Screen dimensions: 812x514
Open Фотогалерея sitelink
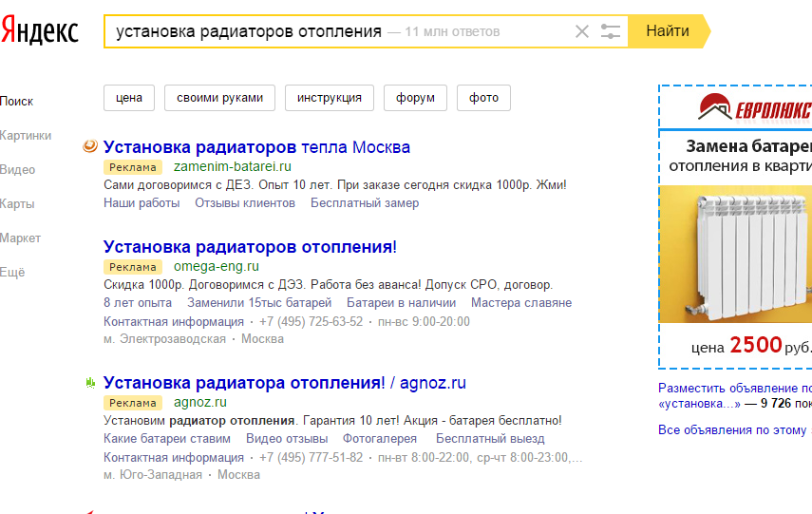coord(380,438)
